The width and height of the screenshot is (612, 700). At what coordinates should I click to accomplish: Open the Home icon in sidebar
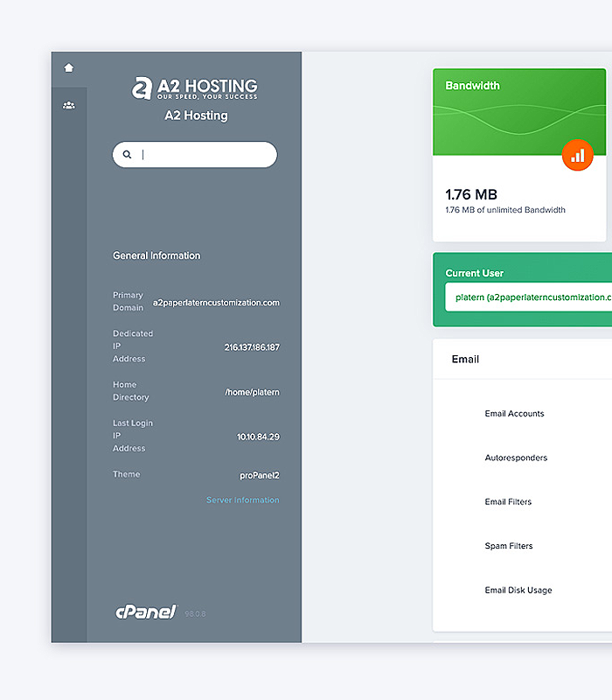point(69,68)
